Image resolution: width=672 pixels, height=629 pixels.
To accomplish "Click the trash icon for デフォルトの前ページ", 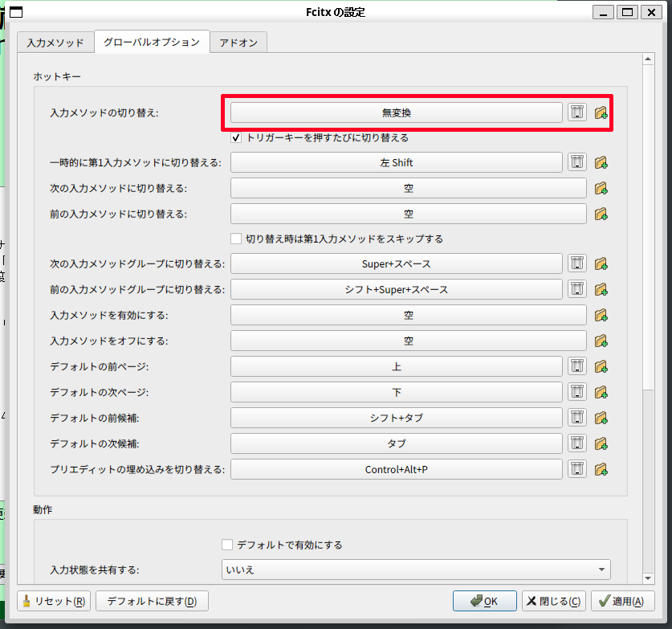I will [x=577, y=366].
